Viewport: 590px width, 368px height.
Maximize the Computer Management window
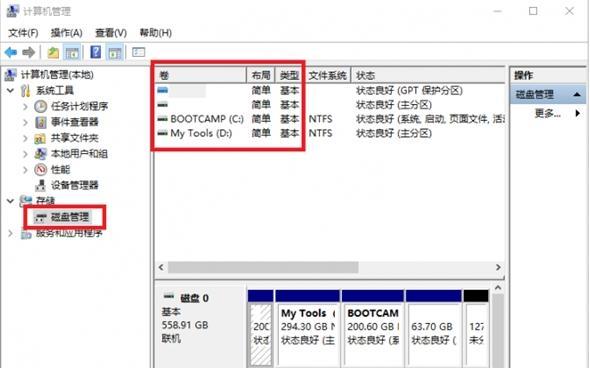click(x=533, y=11)
